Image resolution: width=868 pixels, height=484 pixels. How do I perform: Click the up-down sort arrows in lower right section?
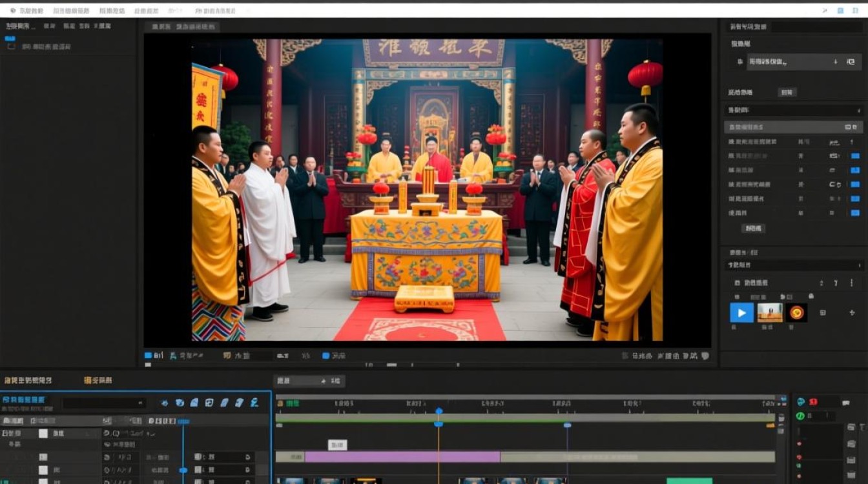(x=821, y=283)
